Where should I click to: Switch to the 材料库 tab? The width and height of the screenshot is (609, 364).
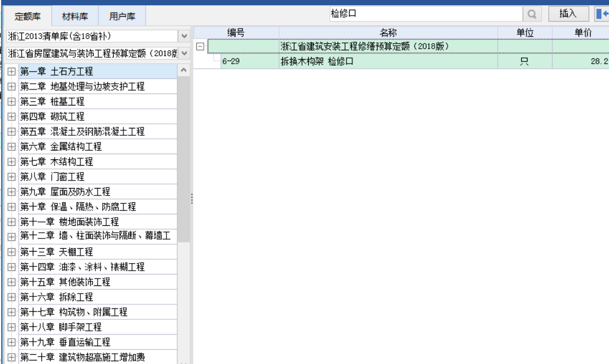click(75, 16)
